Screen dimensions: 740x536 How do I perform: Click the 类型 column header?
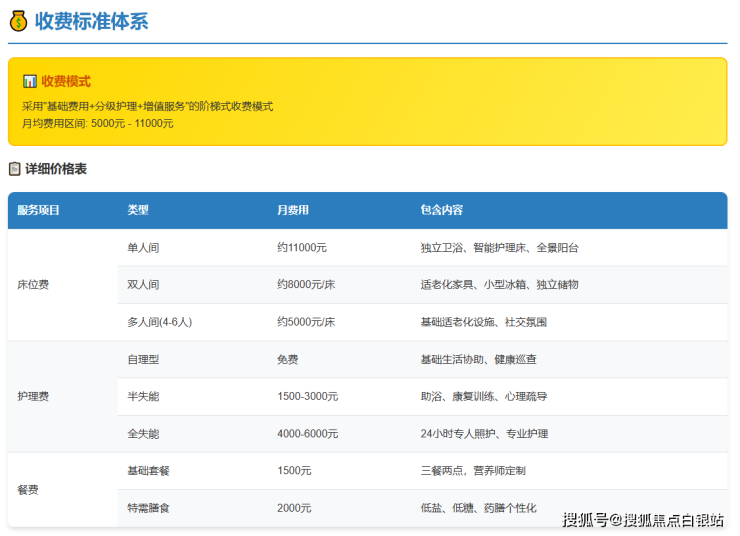(138, 210)
